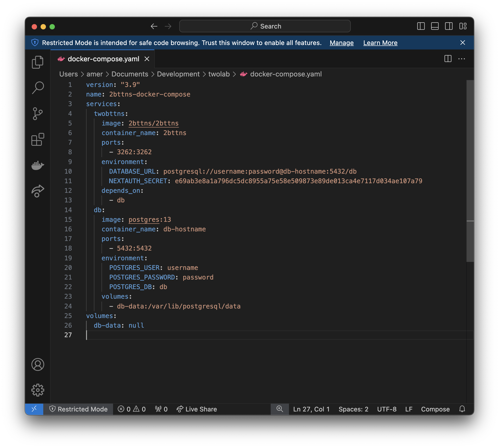
Task: Open Compose language mode selector
Action: coord(435,409)
